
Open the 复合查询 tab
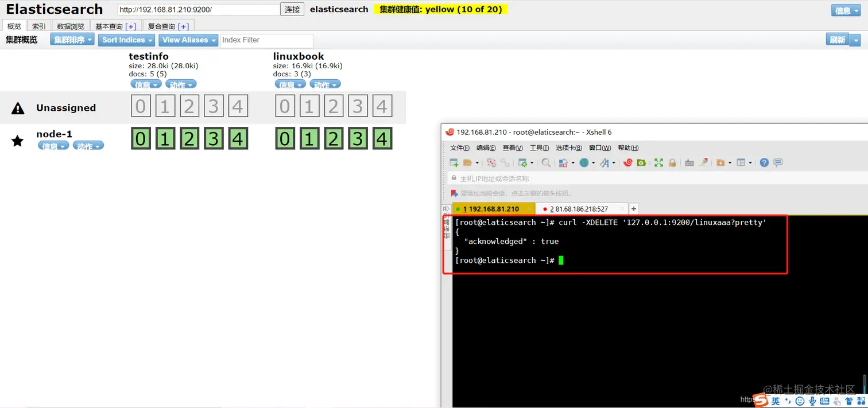[169, 26]
